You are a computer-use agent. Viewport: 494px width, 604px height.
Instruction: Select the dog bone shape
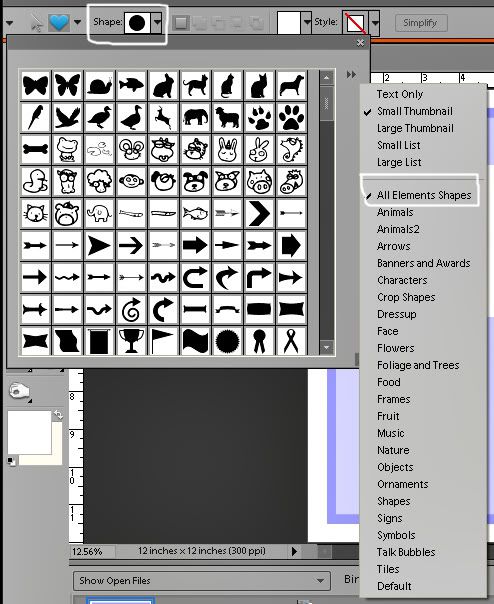click(x=35, y=149)
